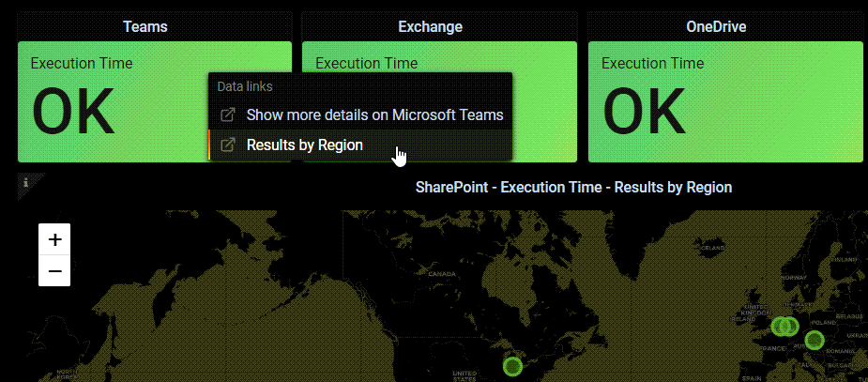This screenshot has width=868, height=382.
Task: Choose Show more details on Microsoft Teams
Action: (374, 115)
